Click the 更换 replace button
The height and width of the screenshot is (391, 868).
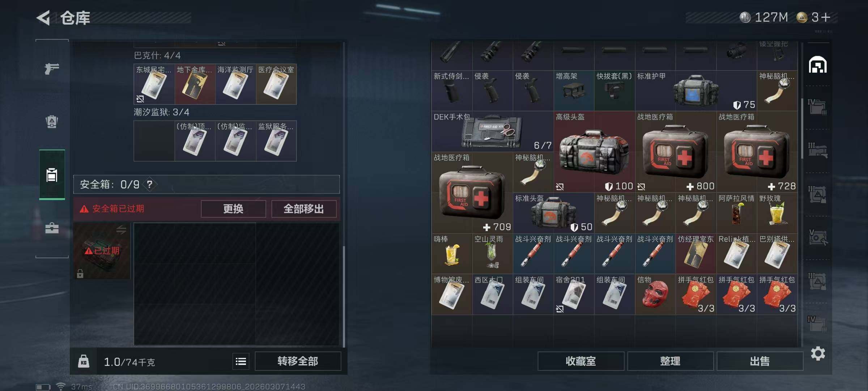pyautogui.click(x=233, y=209)
